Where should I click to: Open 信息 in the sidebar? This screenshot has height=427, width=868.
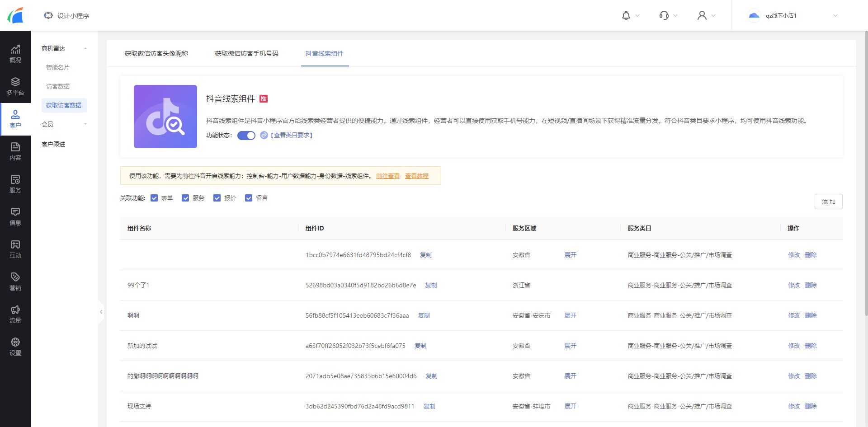(15, 217)
